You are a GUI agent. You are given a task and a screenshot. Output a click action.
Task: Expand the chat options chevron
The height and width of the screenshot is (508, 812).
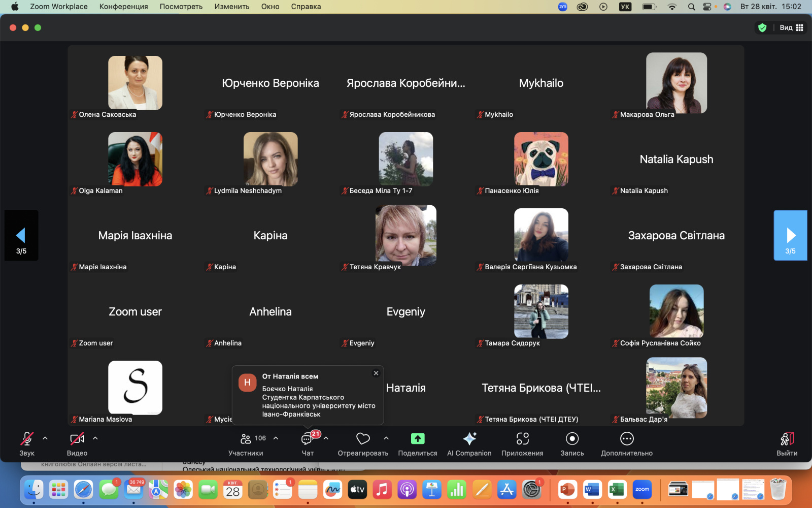point(326,438)
